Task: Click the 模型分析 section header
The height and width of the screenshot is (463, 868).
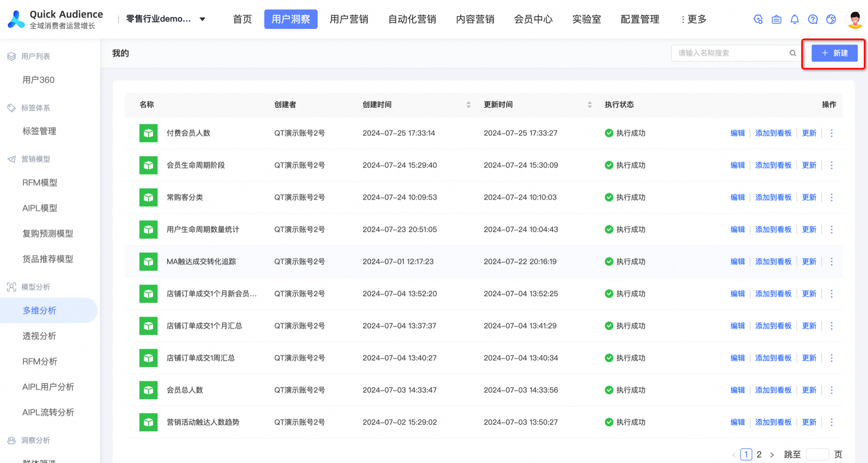Action: 36,287
